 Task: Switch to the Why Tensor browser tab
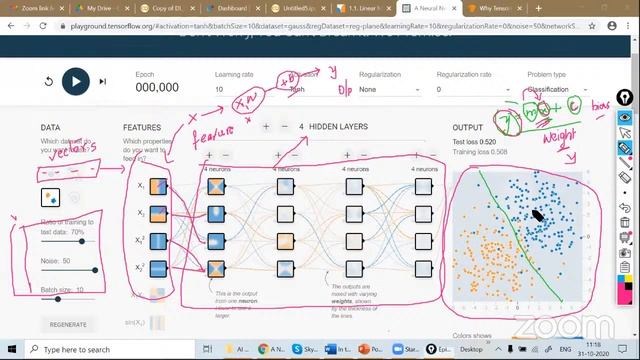(x=494, y=8)
